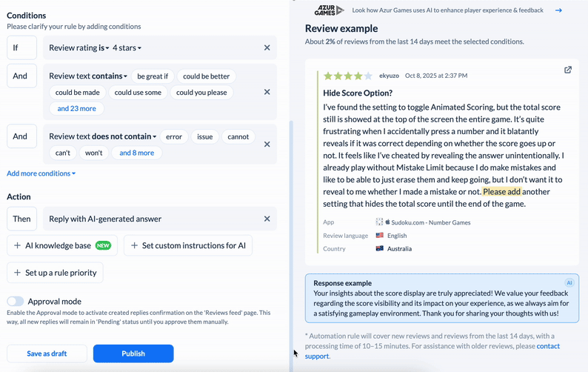Remove the AI-generated answer action
The image size is (588, 372).
click(x=267, y=219)
